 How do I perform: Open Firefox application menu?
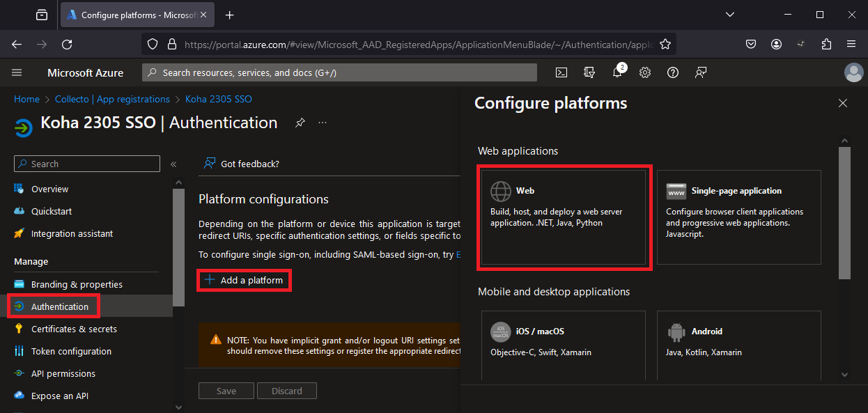point(851,44)
